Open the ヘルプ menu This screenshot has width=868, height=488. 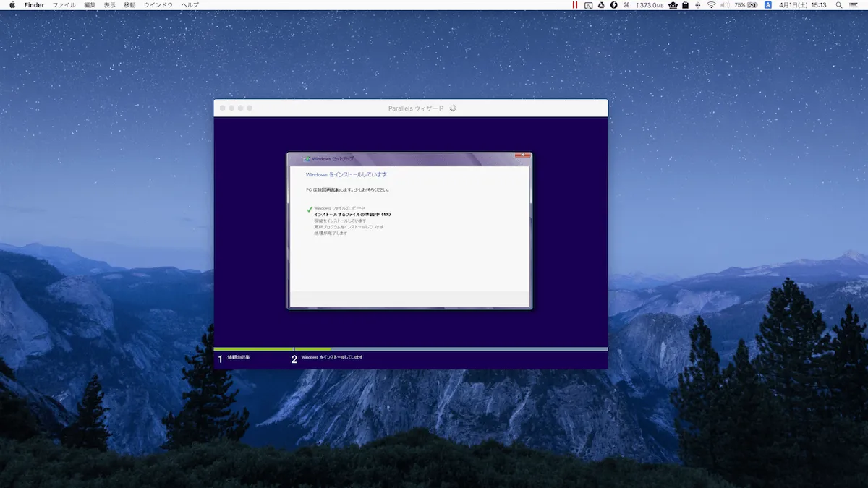click(190, 5)
